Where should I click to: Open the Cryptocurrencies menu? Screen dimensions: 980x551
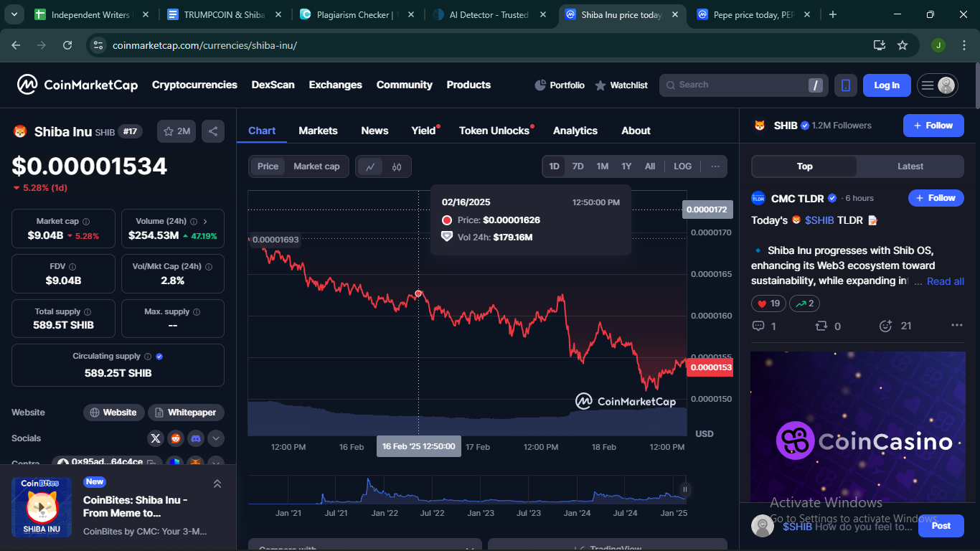coord(194,85)
